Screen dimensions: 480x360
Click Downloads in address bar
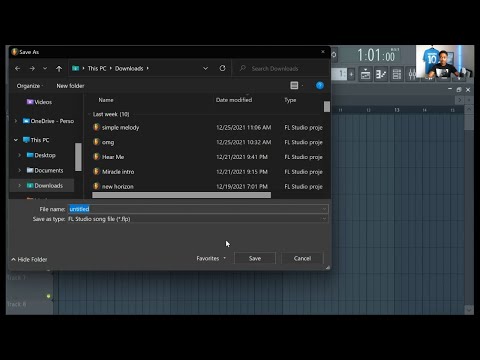(x=129, y=68)
